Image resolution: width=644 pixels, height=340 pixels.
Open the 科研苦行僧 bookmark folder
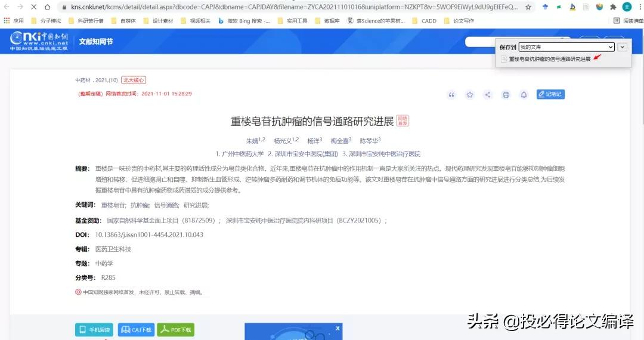(x=86, y=20)
